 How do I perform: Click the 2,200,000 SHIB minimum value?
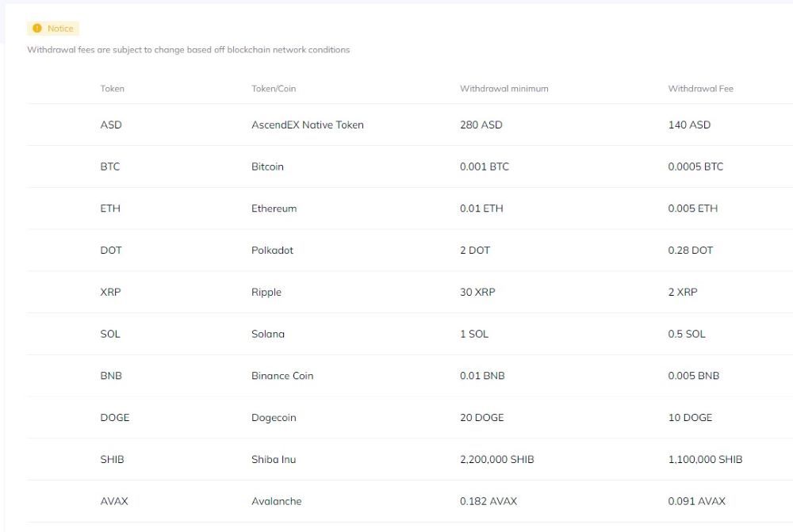[496, 460]
